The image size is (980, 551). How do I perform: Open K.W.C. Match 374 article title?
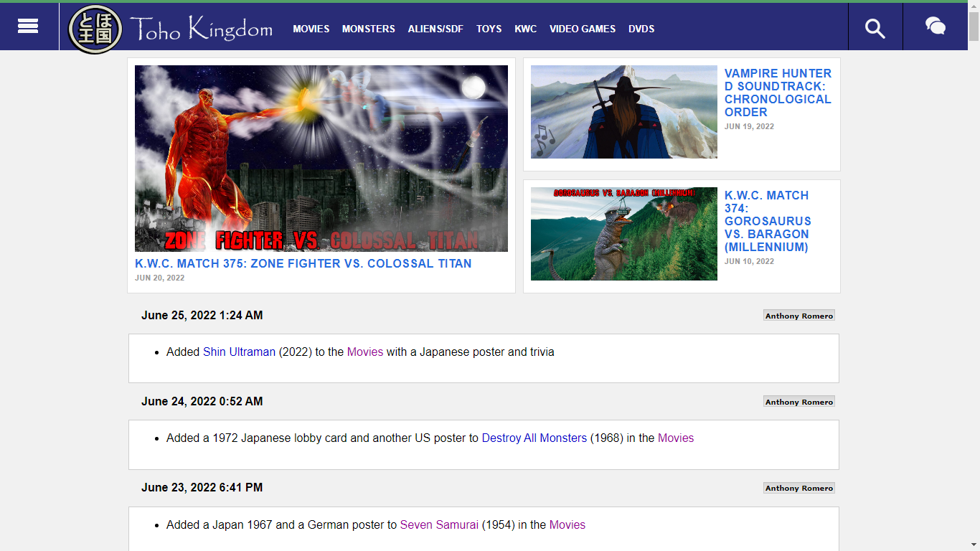point(768,221)
